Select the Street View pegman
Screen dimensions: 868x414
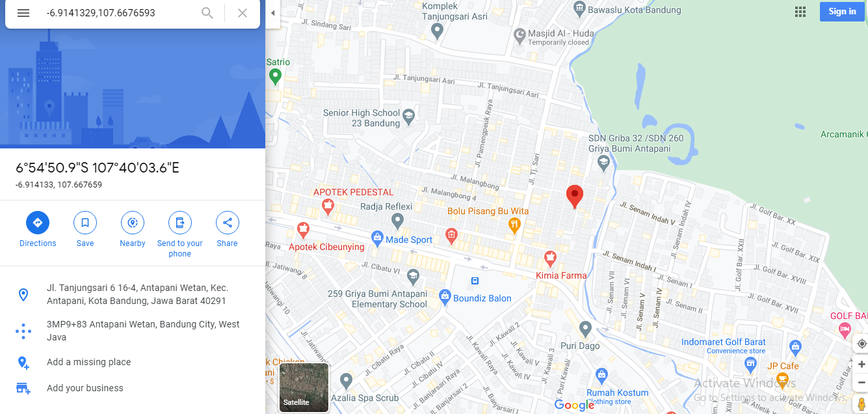coord(861,404)
